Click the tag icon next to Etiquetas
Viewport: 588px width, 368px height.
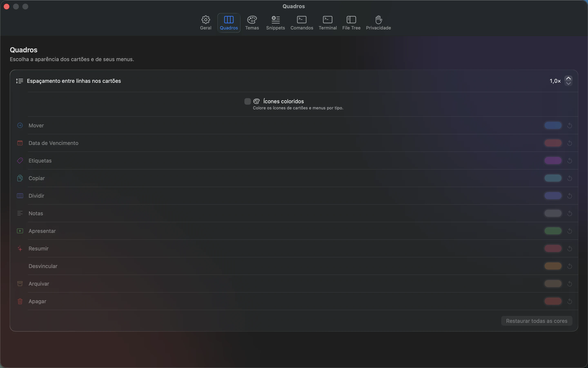[20, 160]
